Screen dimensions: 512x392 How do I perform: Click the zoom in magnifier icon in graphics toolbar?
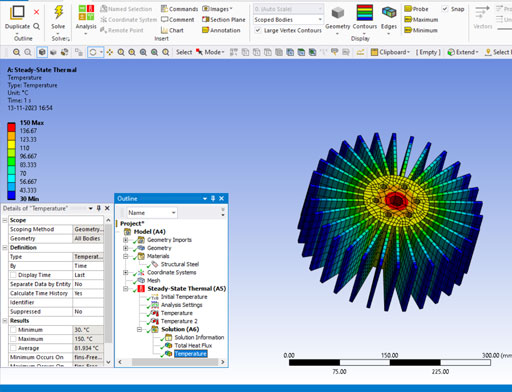point(16,52)
